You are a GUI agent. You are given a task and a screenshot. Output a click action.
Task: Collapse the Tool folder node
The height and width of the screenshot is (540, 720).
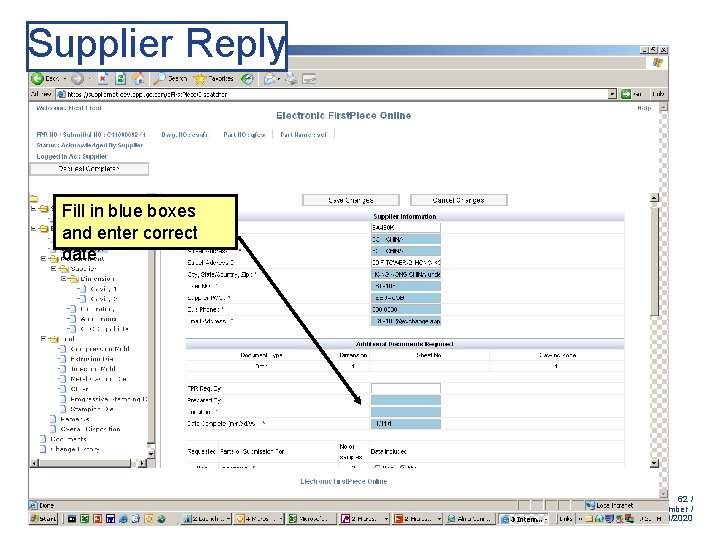click(x=43, y=339)
